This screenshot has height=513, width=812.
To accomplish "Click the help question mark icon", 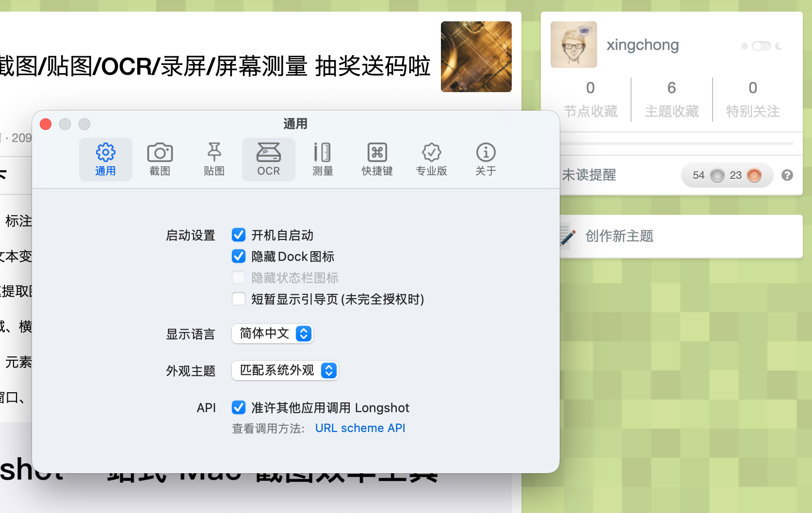I will (787, 175).
